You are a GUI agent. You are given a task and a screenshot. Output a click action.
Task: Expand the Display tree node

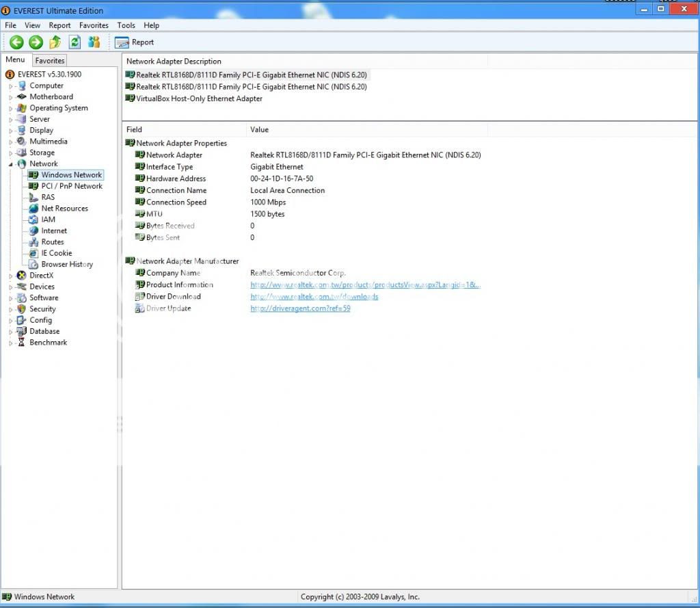11,131
